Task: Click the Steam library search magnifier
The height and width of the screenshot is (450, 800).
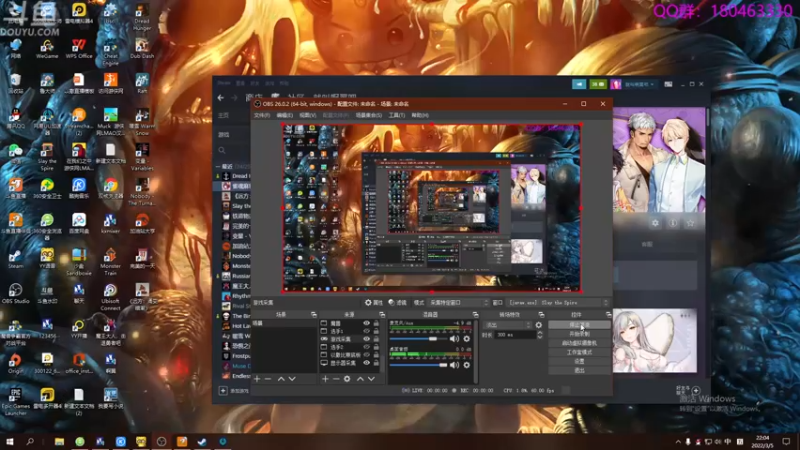Action: point(222,151)
